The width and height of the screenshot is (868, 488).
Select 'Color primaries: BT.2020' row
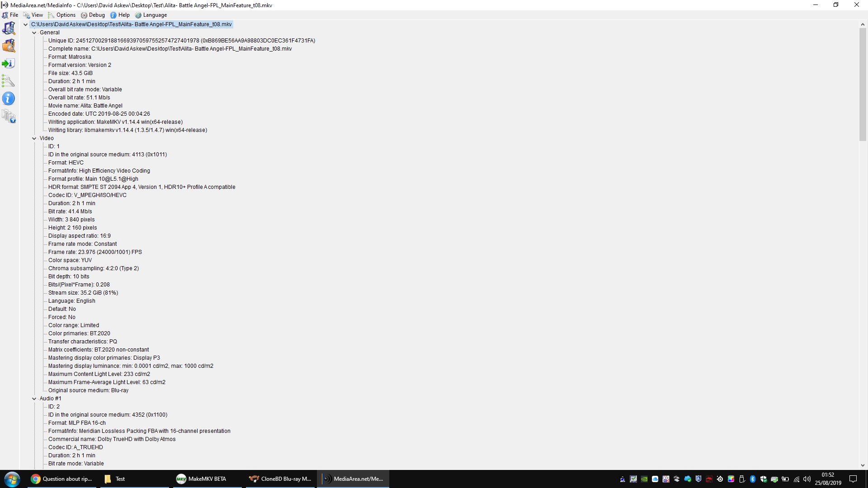[79, 333]
